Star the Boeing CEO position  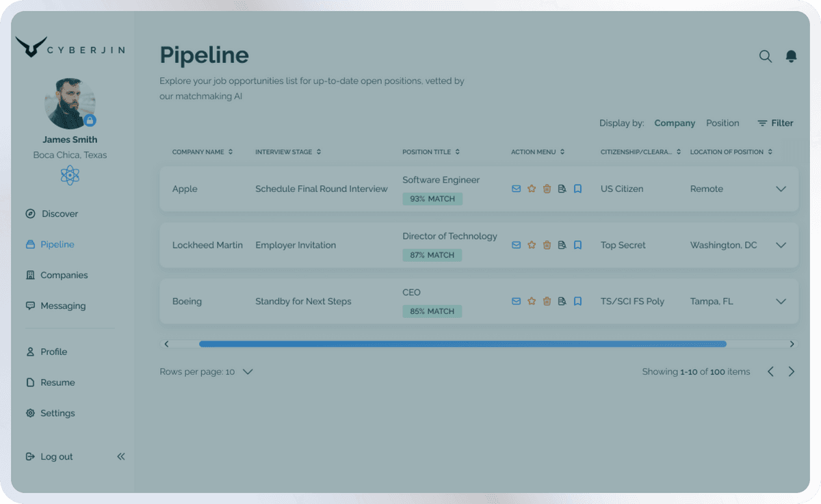(532, 301)
